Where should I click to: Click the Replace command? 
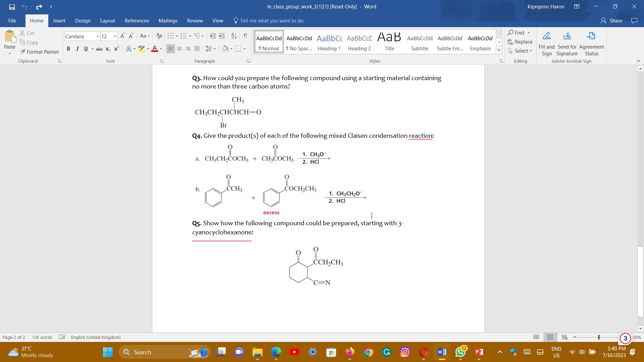[x=520, y=42]
